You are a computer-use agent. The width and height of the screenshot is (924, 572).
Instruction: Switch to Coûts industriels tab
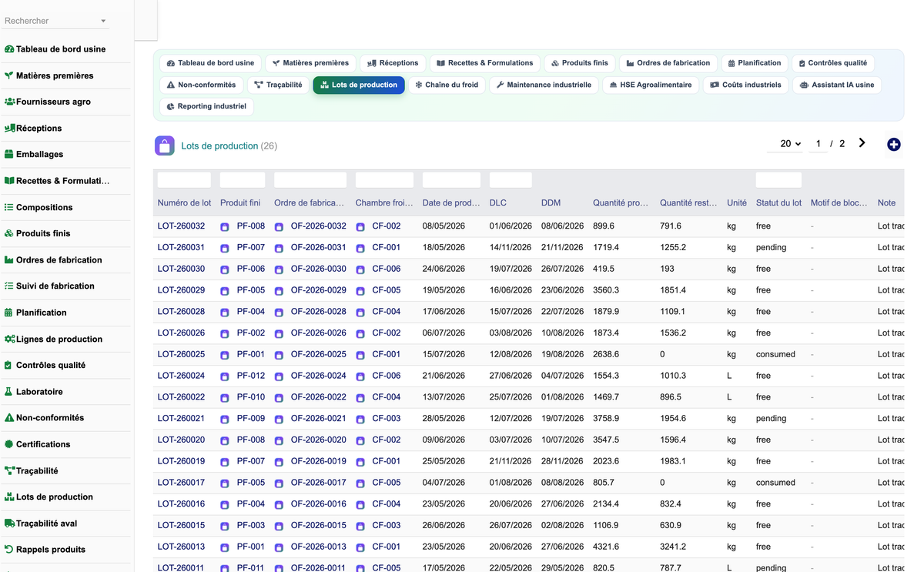tap(745, 85)
